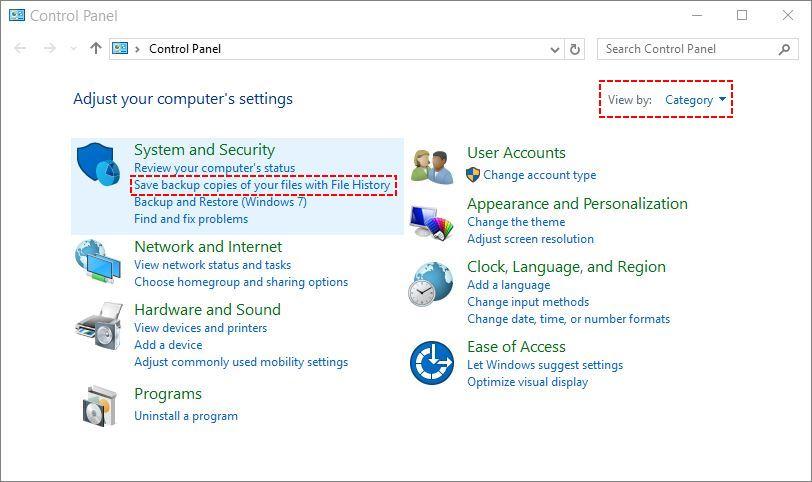The height and width of the screenshot is (482, 812).
Task: Open Backup and Restore (Windows 7)
Action: [x=220, y=202]
